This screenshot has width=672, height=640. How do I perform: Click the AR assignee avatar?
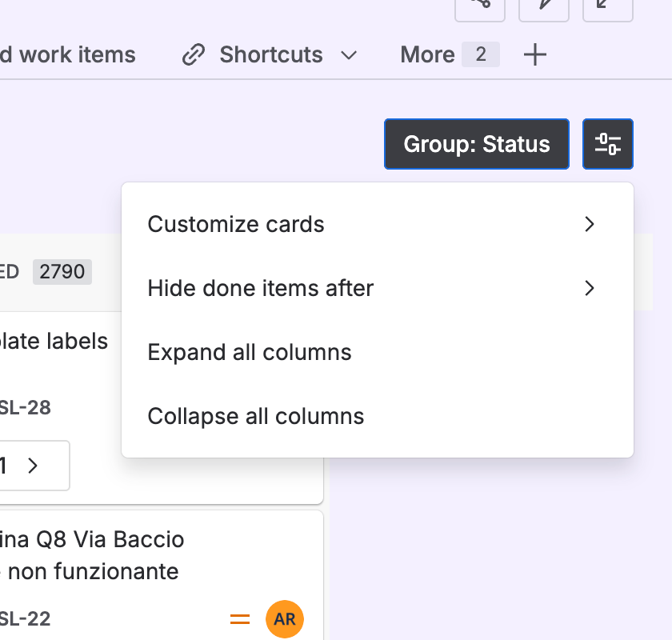pos(285,619)
